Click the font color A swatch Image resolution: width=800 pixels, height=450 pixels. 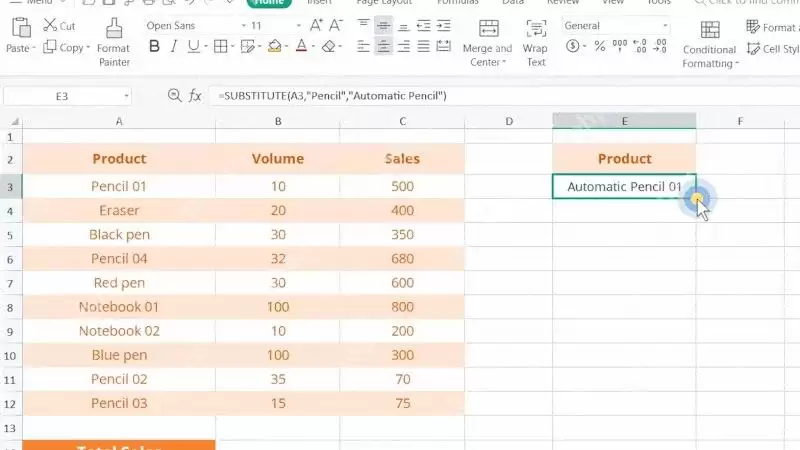[x=302, y=46]
